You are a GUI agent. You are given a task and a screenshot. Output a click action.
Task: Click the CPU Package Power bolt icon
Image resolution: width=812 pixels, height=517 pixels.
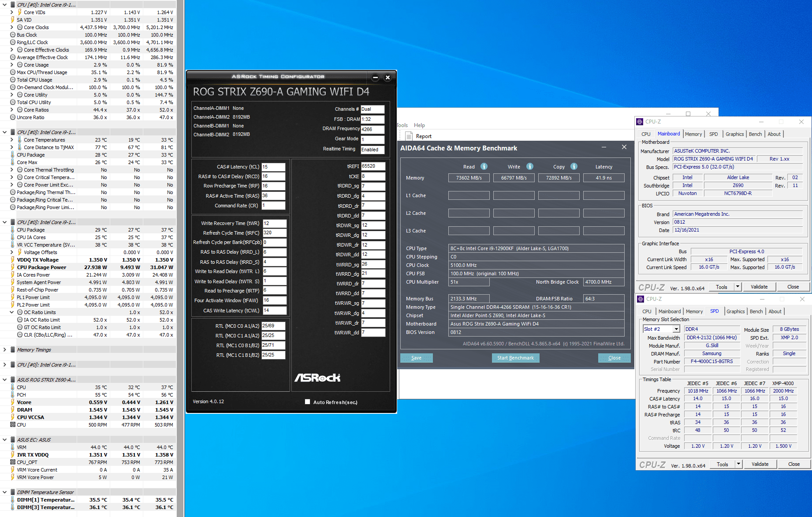tap(13, 267)
